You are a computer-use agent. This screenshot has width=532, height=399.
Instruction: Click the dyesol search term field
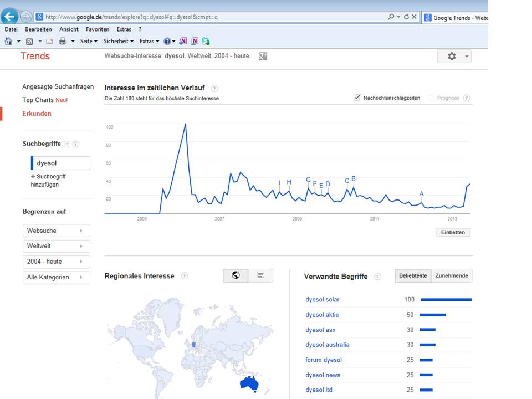pos(60,163)
